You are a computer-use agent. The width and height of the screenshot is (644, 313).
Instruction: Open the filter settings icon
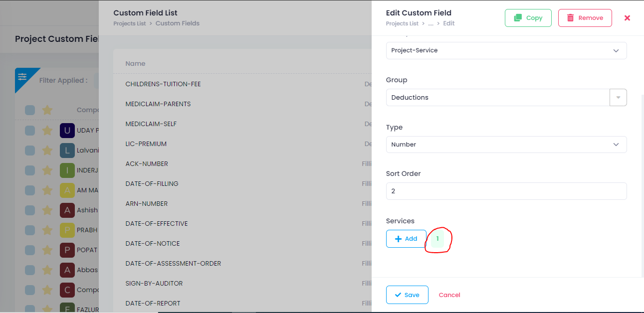click(22, 77)
